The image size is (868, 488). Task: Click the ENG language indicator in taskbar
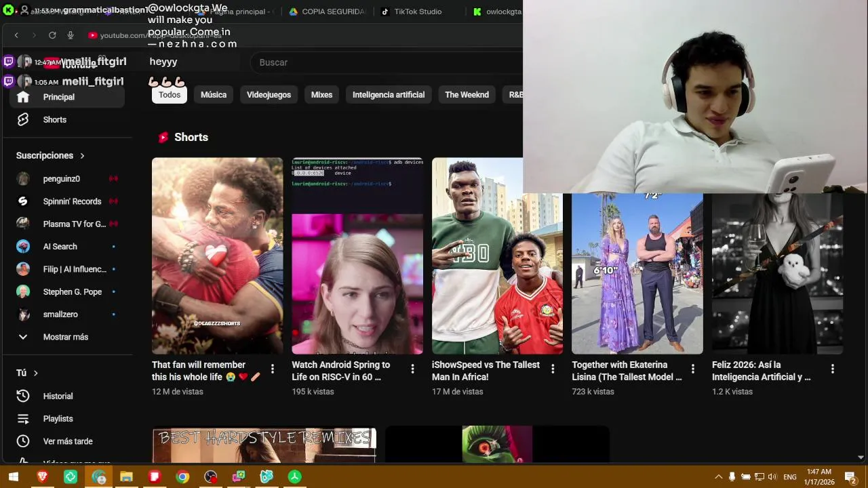click(x=790, y=477)
